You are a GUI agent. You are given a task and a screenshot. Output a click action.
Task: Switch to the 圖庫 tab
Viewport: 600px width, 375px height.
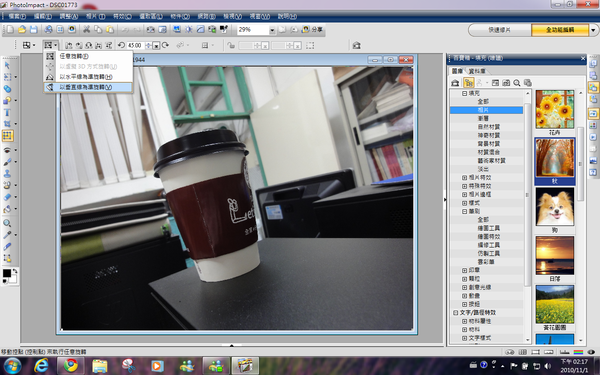(457, 71)
